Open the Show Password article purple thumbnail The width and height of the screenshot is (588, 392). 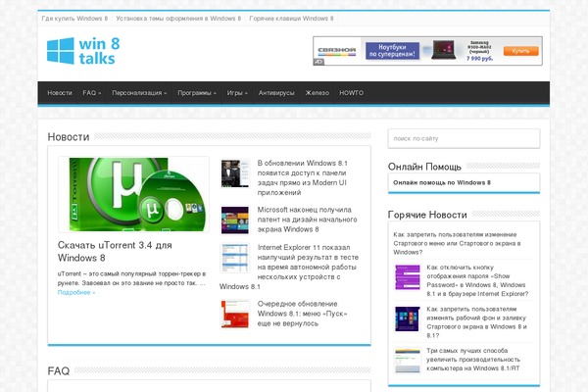click(x=408, y=277)
